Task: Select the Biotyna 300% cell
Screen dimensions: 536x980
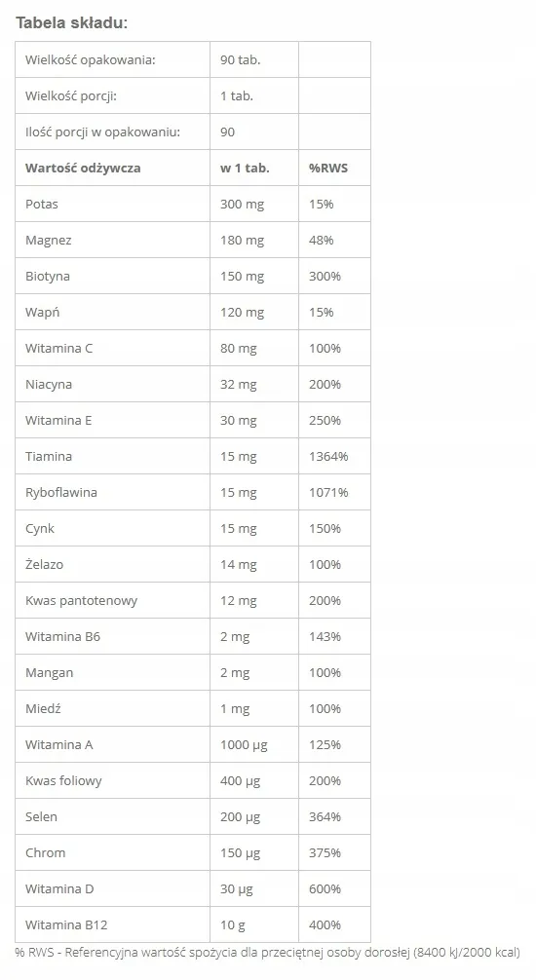Action: click(x=325, y=277)
